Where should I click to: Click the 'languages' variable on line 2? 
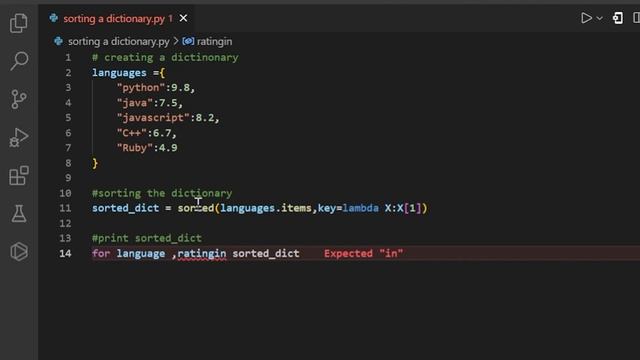[x=119, y=73]
